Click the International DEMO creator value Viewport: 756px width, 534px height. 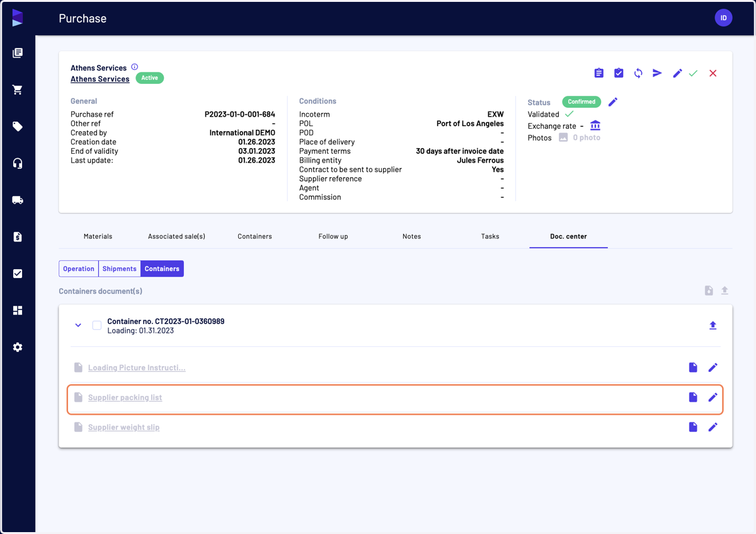pos(243,133)
